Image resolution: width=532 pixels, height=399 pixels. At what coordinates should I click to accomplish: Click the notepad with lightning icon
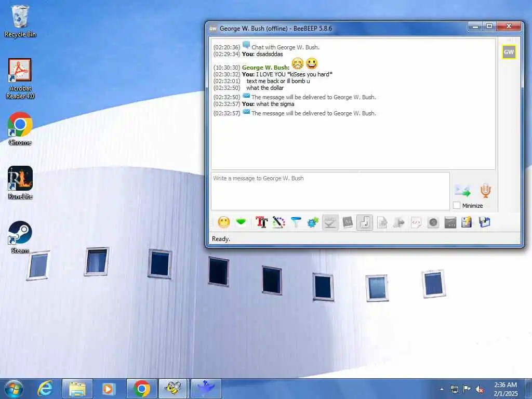click(x=467, y=222)
